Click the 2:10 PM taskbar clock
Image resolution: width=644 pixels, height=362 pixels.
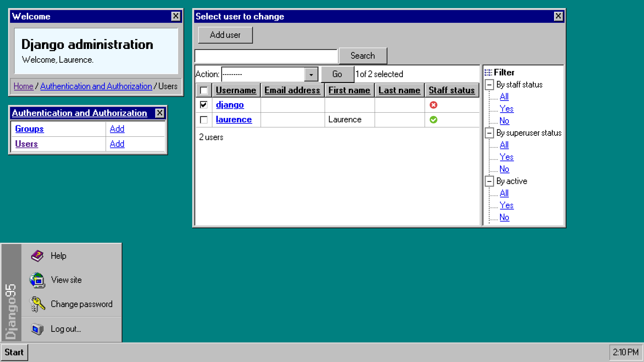(x=626, y=352)
